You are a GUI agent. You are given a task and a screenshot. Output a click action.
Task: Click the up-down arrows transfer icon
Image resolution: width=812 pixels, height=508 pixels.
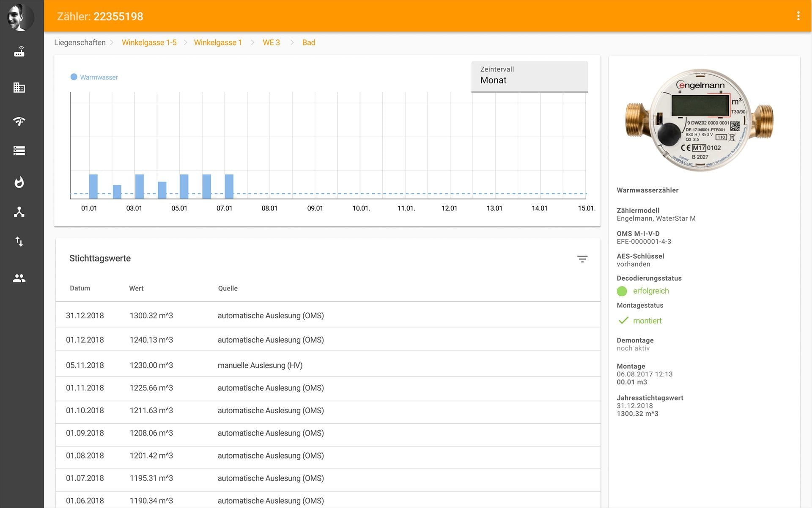[x=19, y=241]
